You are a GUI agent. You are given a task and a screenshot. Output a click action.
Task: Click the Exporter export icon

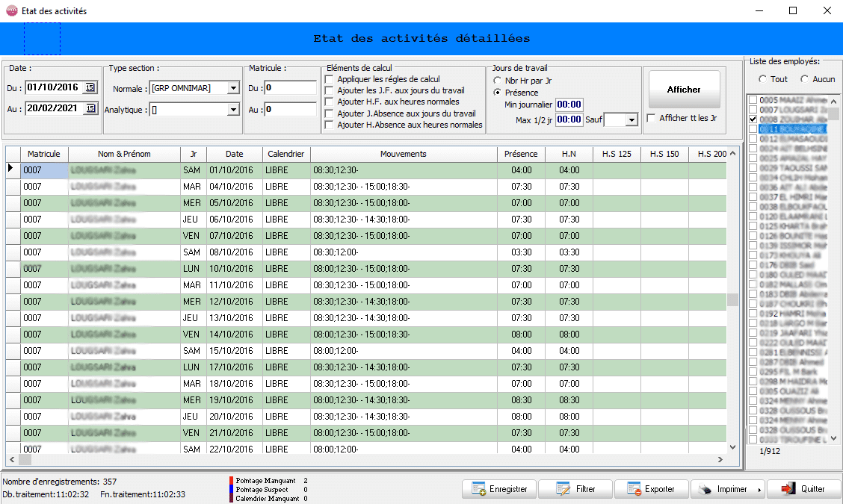click(x=634, y=489)
